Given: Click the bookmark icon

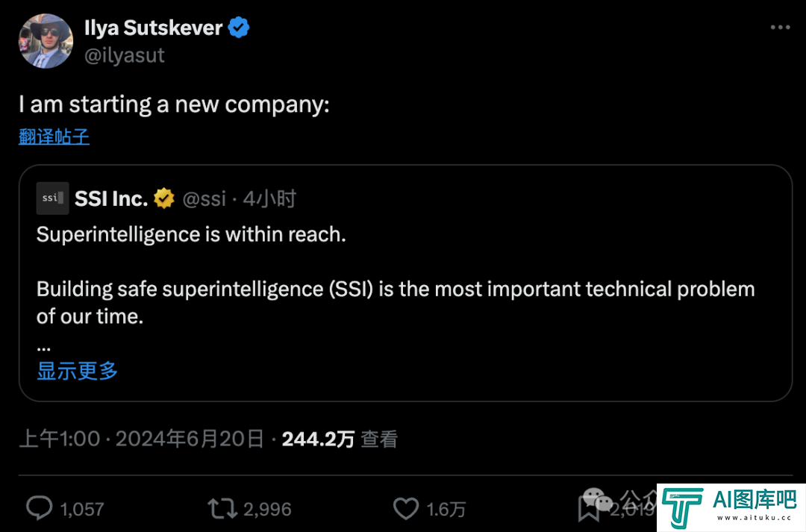Looking at the screenshot, I should click(x=589, y=508).
